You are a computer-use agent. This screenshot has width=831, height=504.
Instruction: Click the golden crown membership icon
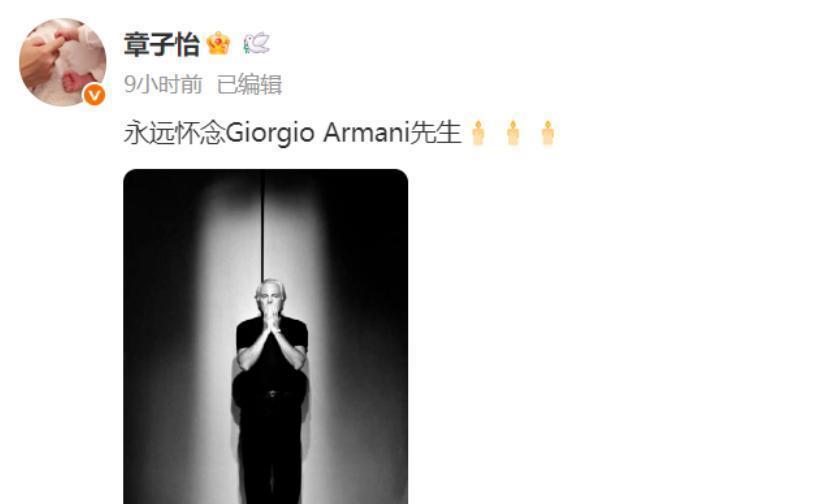[x=219, y=43]
